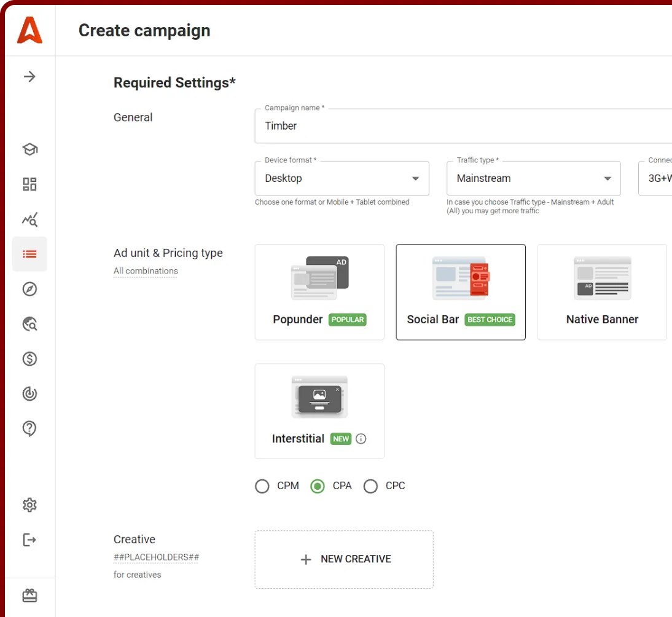Click the Campaign name input field

pos(461,126)
